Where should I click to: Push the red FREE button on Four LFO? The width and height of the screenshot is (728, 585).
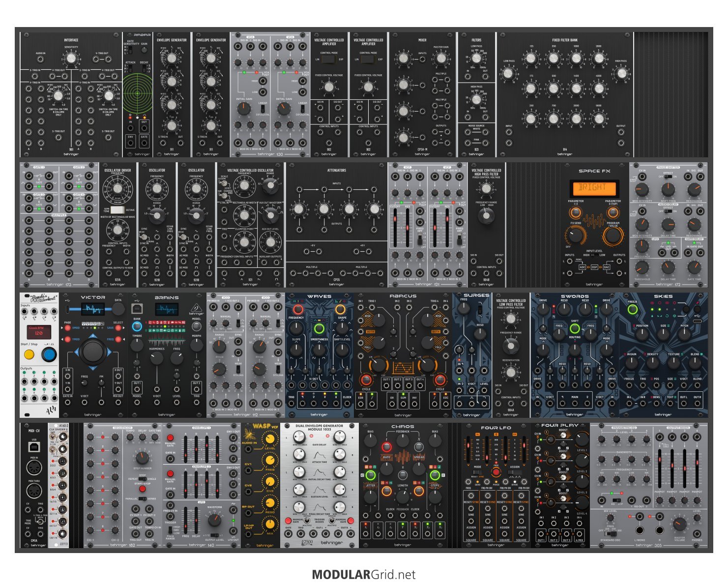pyautogui.click(x=496, y=472)
